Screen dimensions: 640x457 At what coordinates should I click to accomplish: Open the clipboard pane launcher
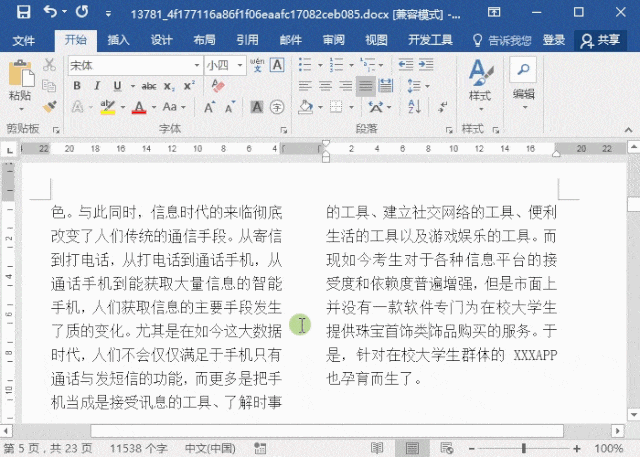click(x=56, y=130)
